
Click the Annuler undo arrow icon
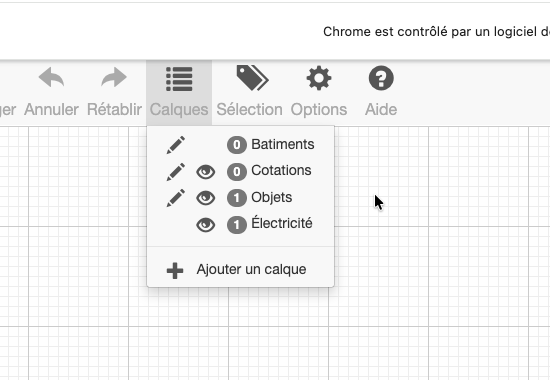(x=51, y=77)
